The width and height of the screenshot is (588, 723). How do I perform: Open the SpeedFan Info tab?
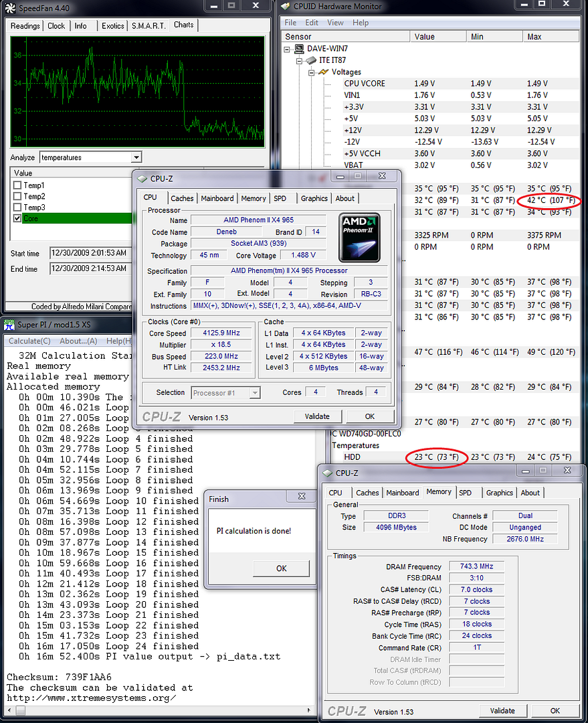[x=81, y=26]
